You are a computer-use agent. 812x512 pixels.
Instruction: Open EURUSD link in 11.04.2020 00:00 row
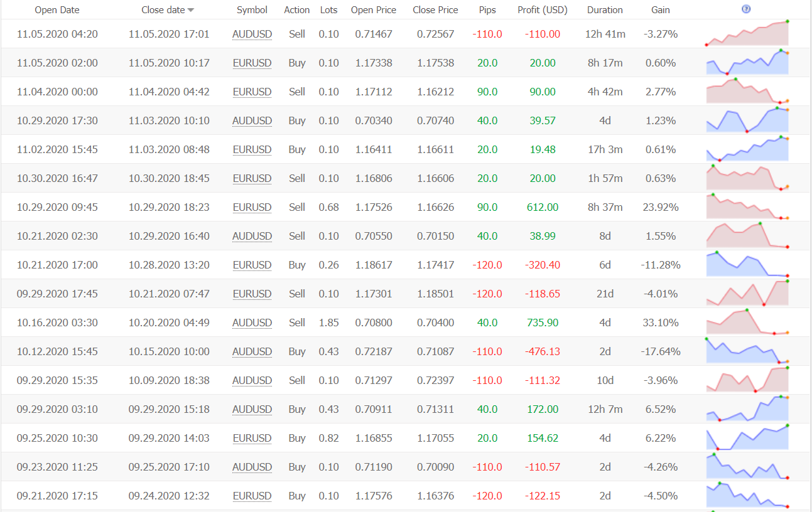[252, 92]
